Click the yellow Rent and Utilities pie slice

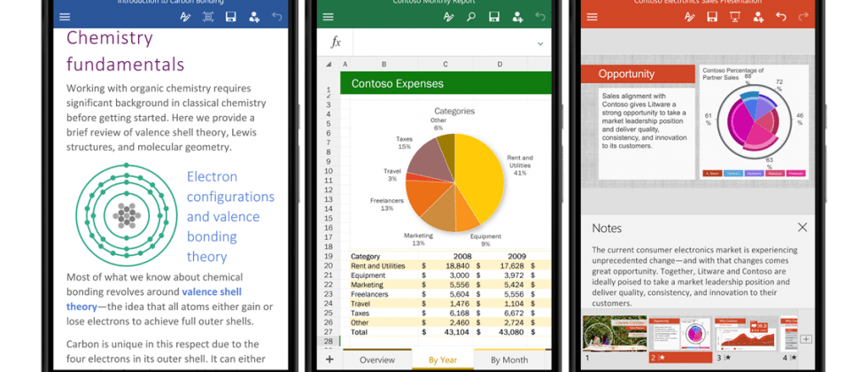click(x=481, y=177)
